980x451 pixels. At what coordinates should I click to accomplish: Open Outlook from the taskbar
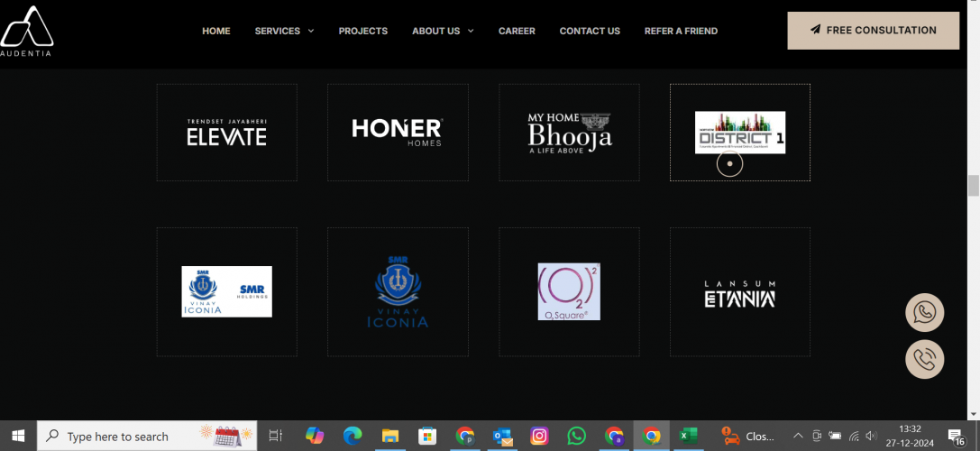502,436
